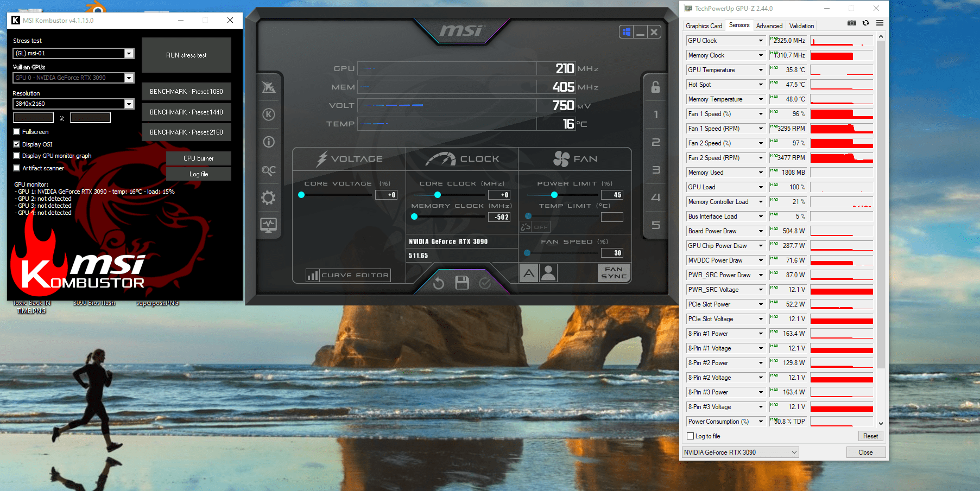Open the Log file button in Kombustor
980x491 pixels.
198,174
